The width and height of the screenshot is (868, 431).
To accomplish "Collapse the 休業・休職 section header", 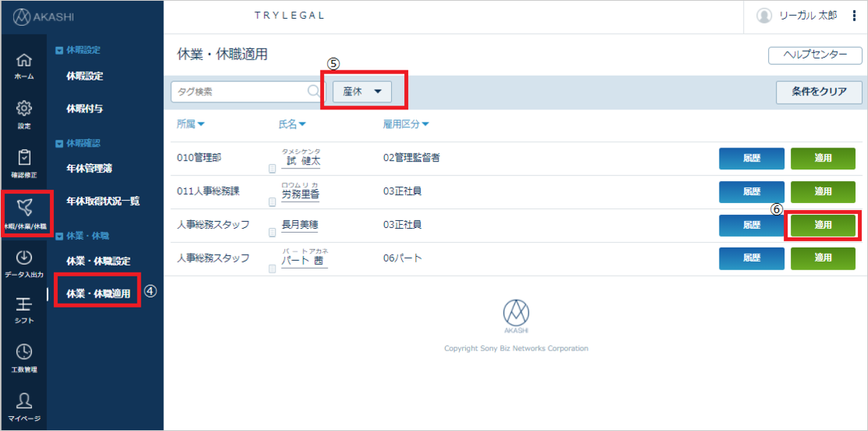I will [83, 236].
